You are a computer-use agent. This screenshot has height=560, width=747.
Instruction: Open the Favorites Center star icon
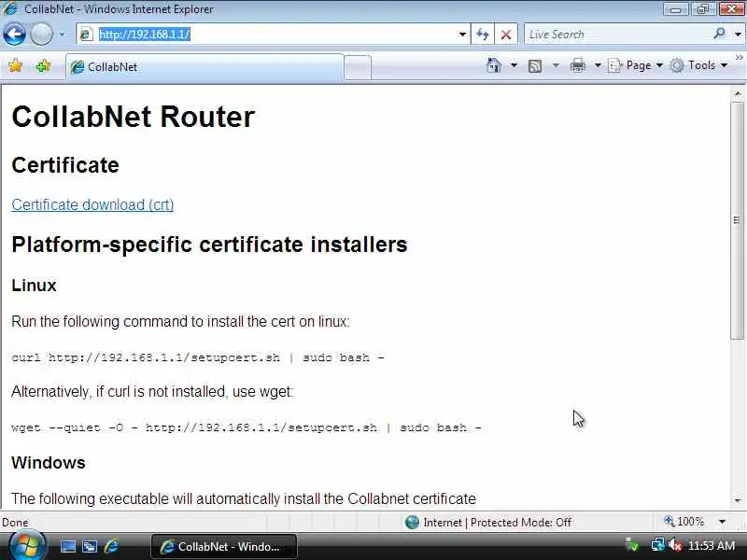[16, 65]
